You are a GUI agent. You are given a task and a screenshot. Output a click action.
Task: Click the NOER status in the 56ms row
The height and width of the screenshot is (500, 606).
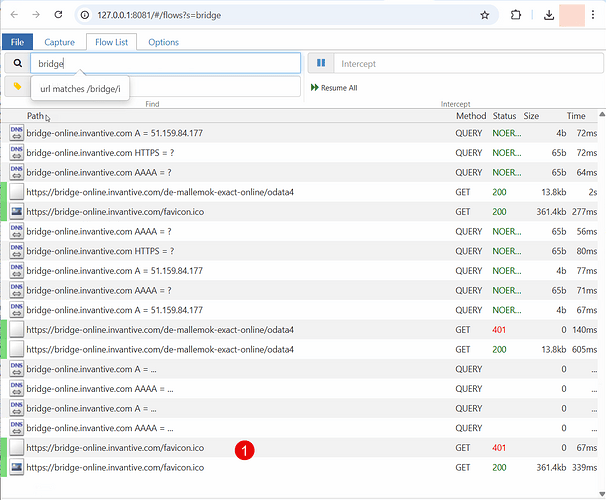tap(507, 231)
